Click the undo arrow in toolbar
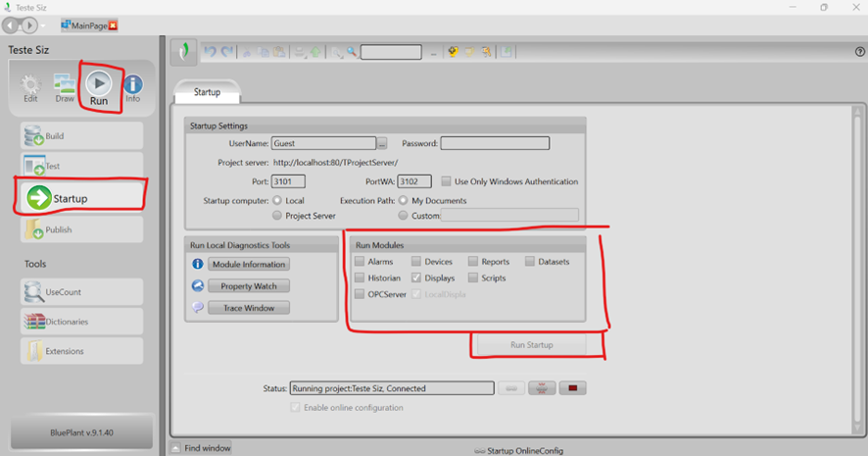This screenshot has width=868, height=456. point(209,52)
